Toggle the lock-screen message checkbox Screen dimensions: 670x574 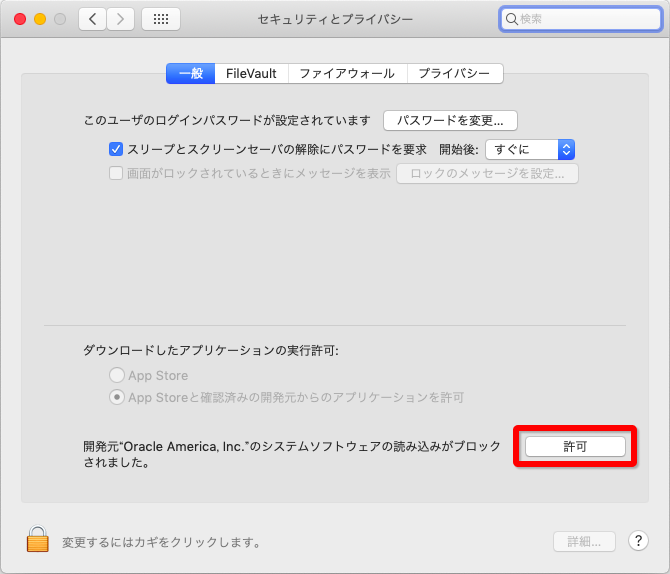pos(116,173)
